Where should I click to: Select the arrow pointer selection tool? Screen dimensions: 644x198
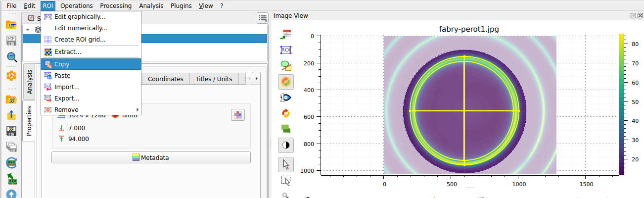point(285,164)
